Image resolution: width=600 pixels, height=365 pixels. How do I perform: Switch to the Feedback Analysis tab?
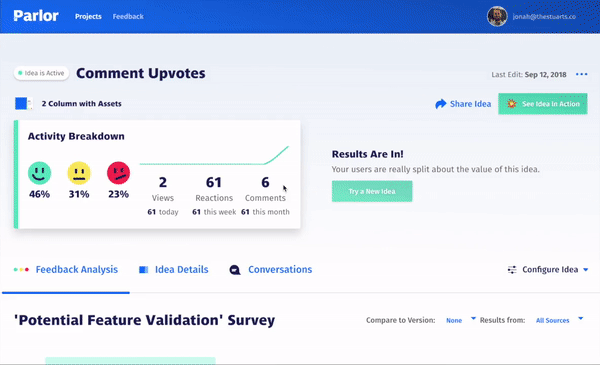[x=66, y=270]
